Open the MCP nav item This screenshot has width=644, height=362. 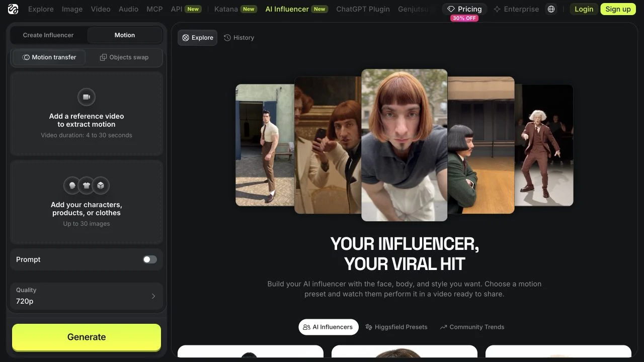coord(154,9)
